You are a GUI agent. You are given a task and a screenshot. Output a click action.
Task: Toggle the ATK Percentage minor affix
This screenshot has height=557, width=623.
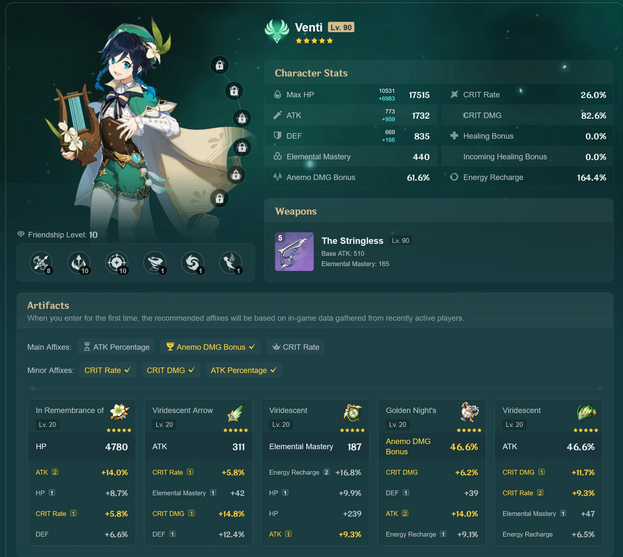point(244,370)
